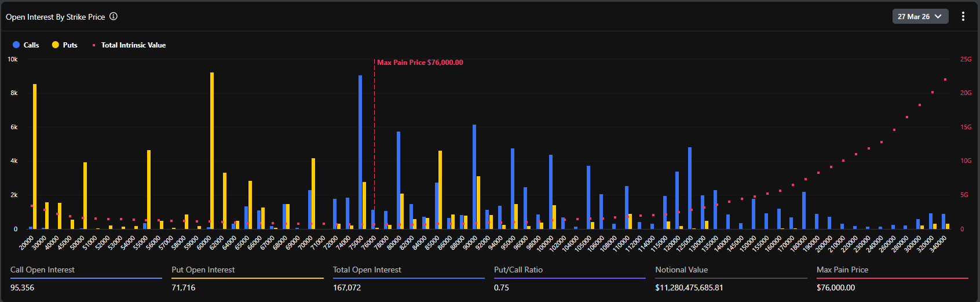Open the three-dot options menu

(963, 16)
